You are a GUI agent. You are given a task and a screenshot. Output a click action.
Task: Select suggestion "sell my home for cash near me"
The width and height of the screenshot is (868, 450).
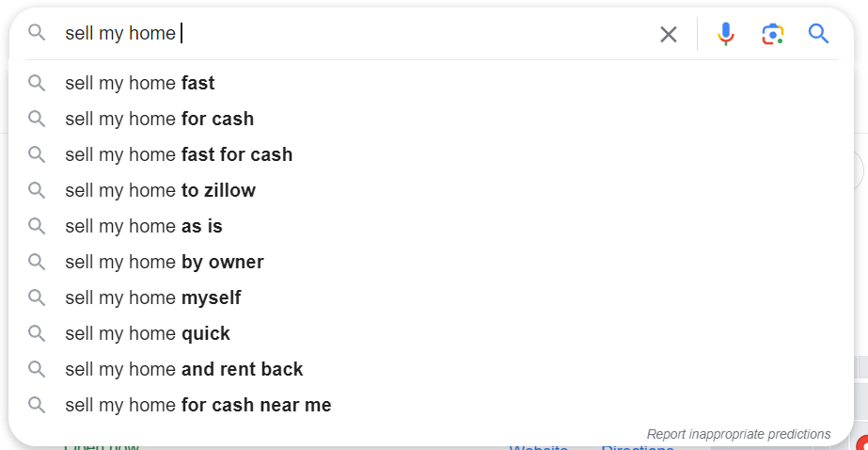431,405
